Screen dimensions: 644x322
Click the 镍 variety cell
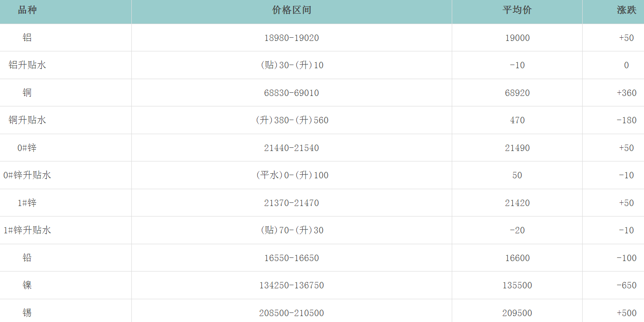point(27,285)
